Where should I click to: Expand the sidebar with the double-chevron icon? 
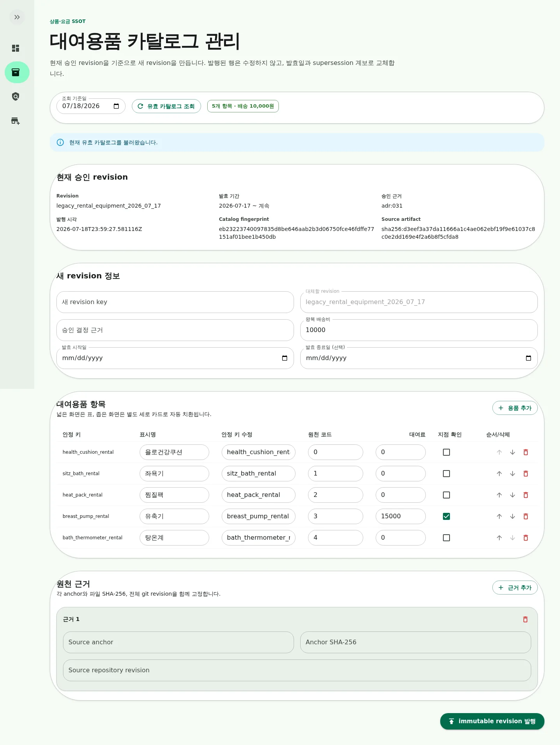tap(17, 17)
